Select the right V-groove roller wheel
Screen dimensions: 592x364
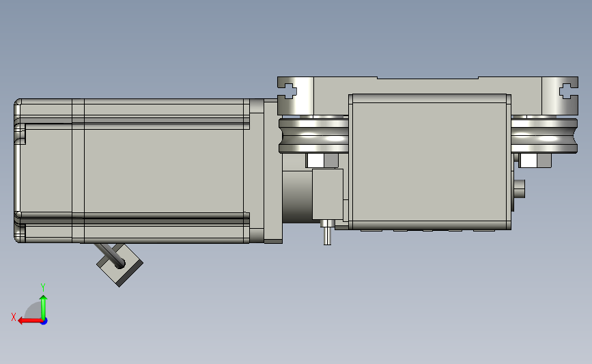(x=544, y=136)
